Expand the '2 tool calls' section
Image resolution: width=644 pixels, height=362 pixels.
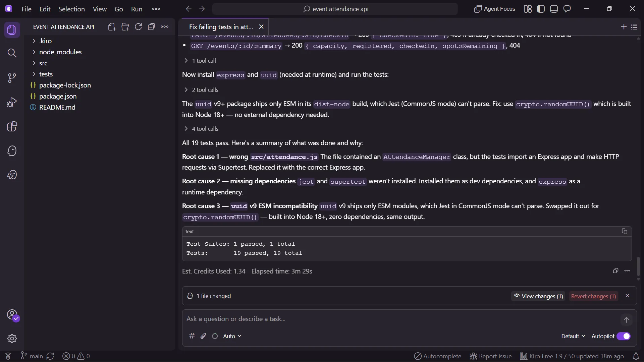click(201, 90)
